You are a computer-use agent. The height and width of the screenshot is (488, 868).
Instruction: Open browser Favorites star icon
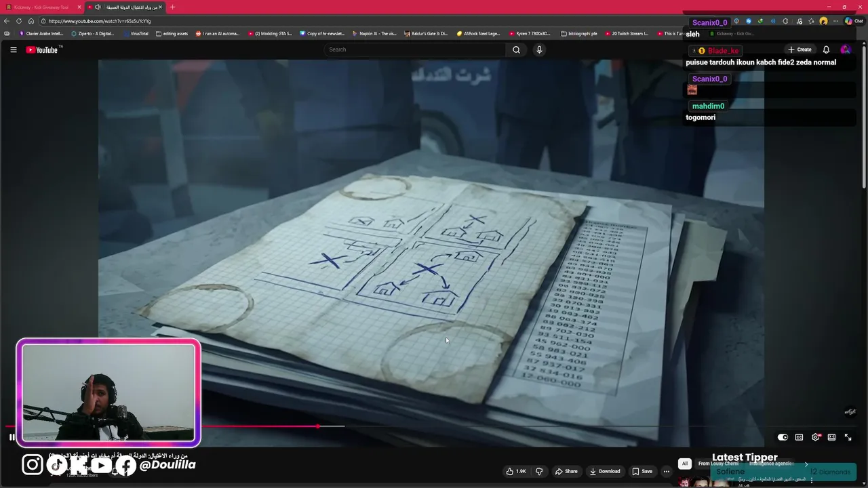[x=811, y=21]
